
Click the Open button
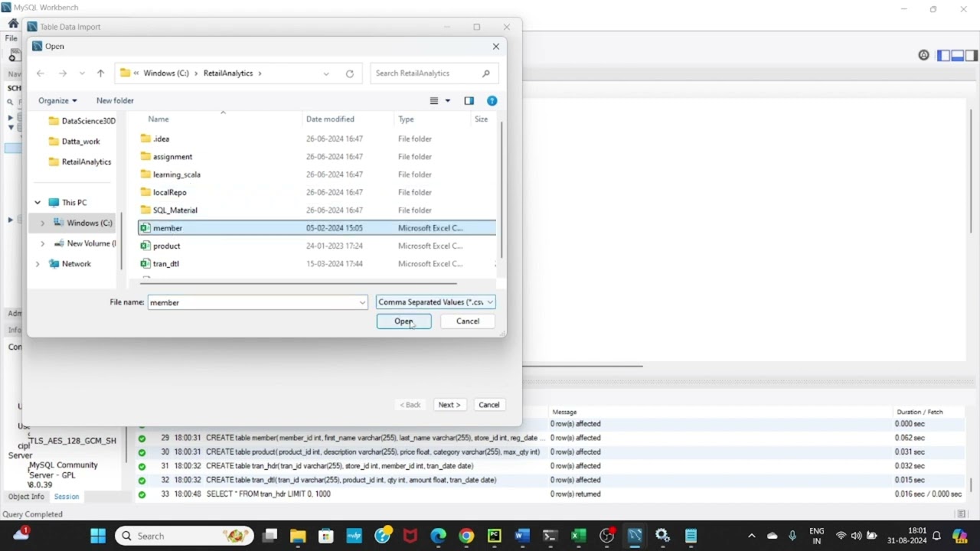pyautogui.click(x=403, y=321)
